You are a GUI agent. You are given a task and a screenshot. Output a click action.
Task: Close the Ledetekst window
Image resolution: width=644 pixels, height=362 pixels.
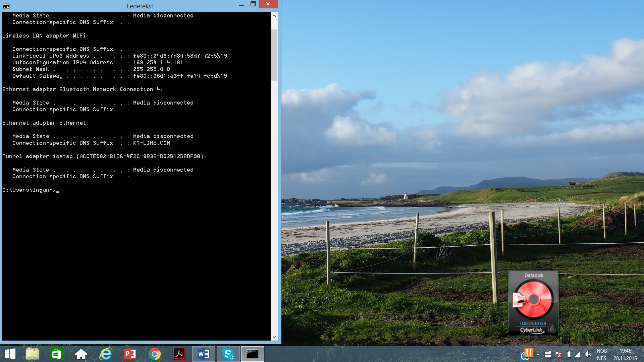268,4
